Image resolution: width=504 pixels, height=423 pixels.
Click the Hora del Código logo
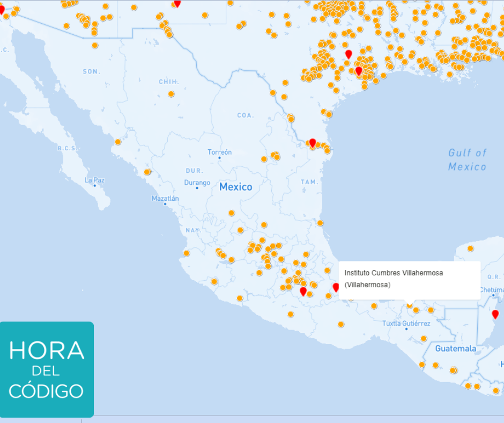[47, 369]
